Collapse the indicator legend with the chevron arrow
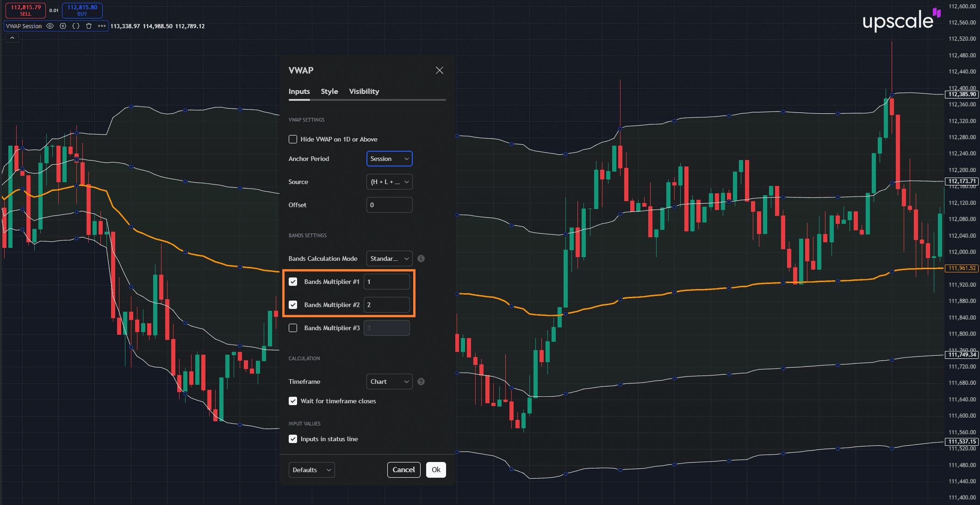The image size is (980, 505). [12, 37]
